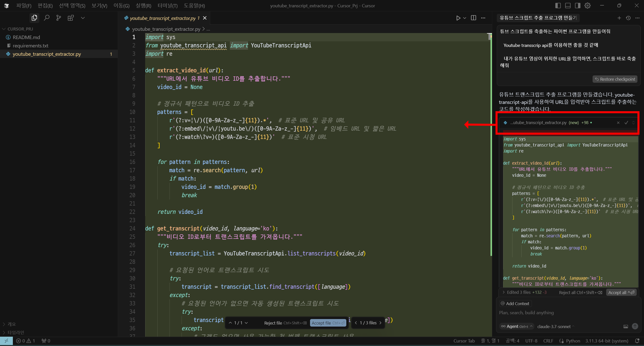
Task: Open the Search icon in sidebar
Action: [47, 18]
